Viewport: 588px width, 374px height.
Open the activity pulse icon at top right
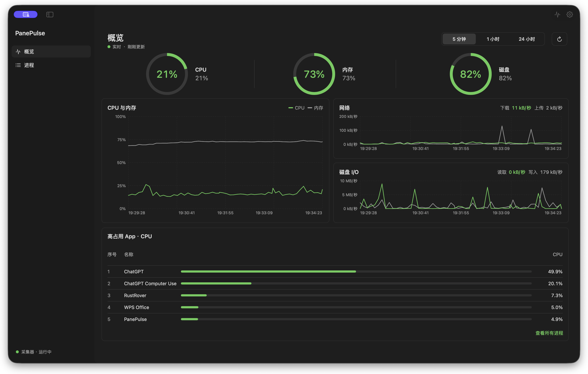click(x=557, y=14)
